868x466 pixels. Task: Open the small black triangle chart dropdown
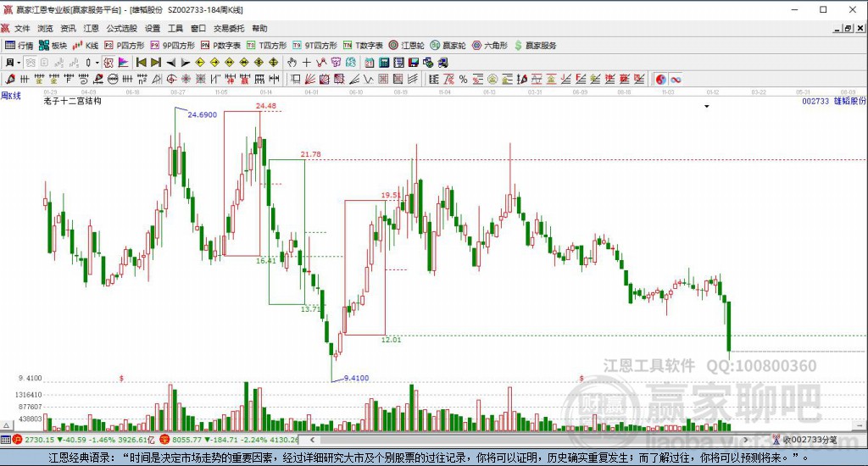coord(706,106)
